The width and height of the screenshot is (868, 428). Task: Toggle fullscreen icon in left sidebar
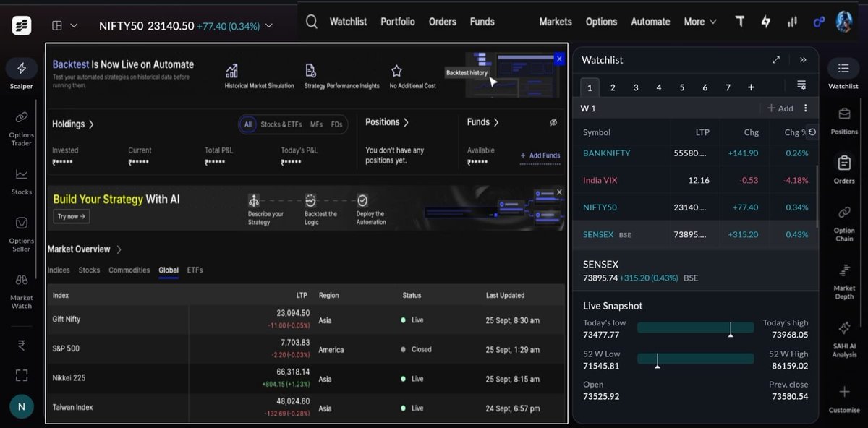tap(22, 374)
